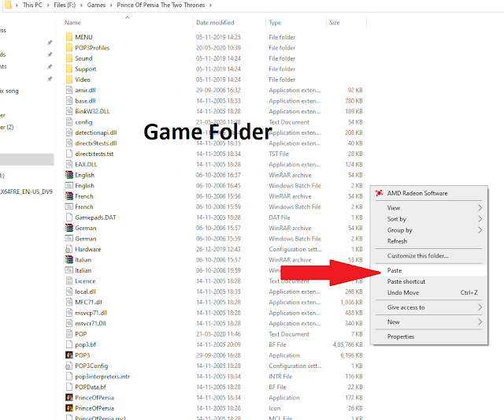Open breadcrumb chevron after Games
504x420 pixels.
[111, 6]
